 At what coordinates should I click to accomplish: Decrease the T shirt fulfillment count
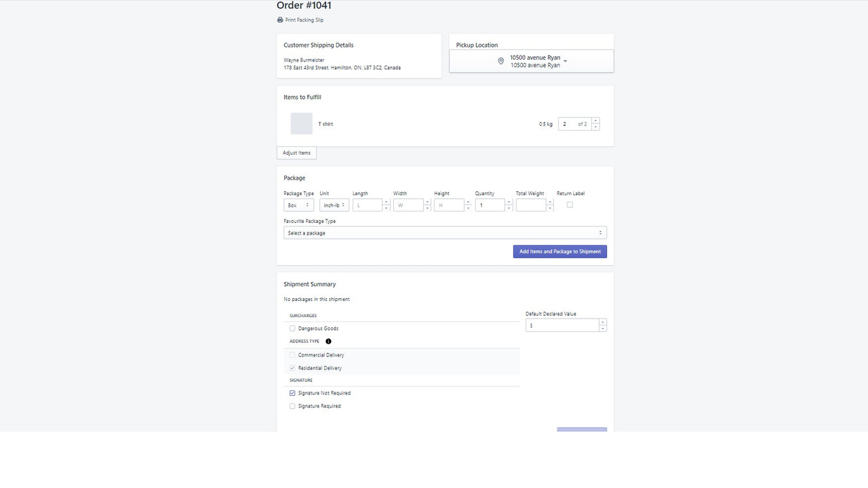pyautogui.click(x=595, y=126)
